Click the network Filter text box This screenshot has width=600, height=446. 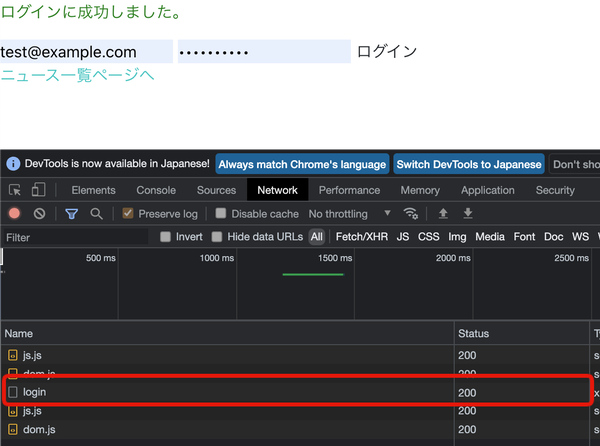point(75,237)
